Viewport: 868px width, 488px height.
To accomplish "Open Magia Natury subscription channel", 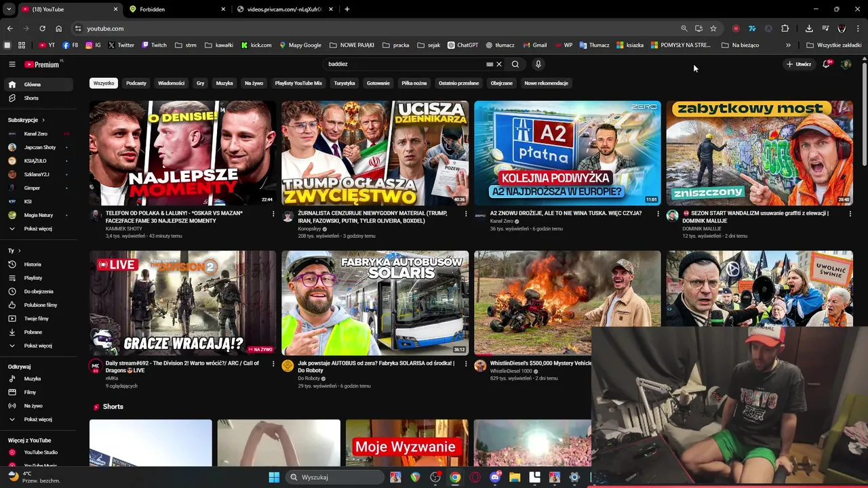I will [x=38, y=215].
